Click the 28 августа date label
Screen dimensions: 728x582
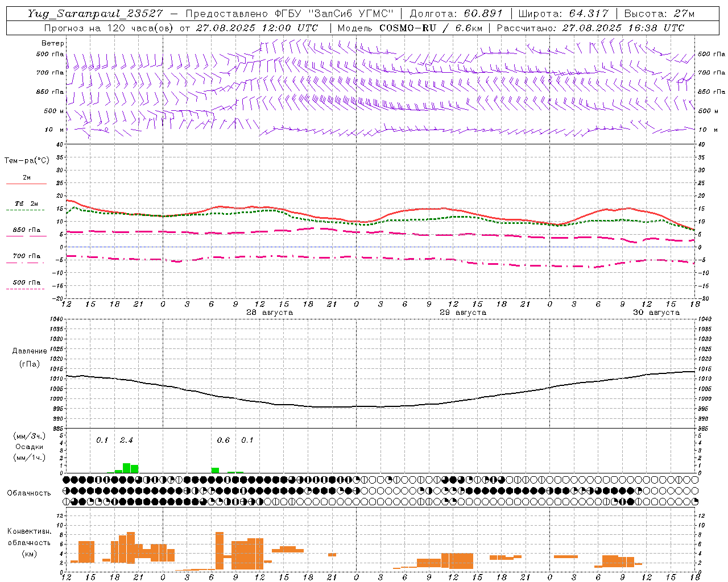(x=270, y=313)
